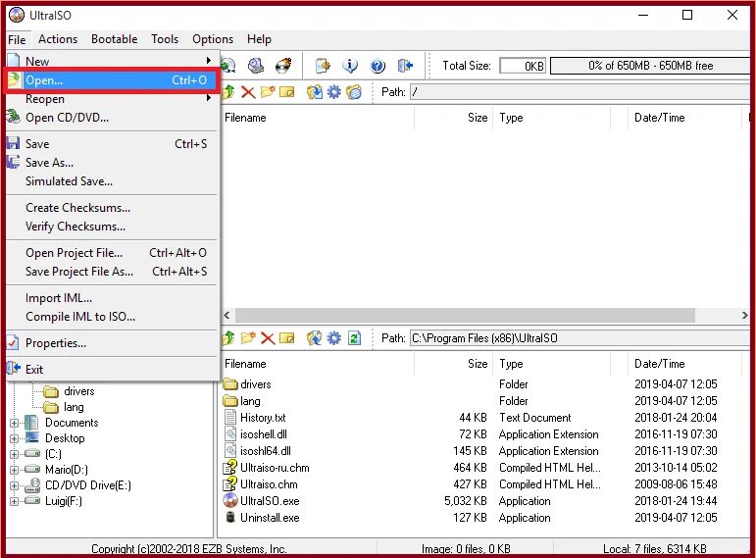Open lang folder in local file list

(x=250, y=401)
